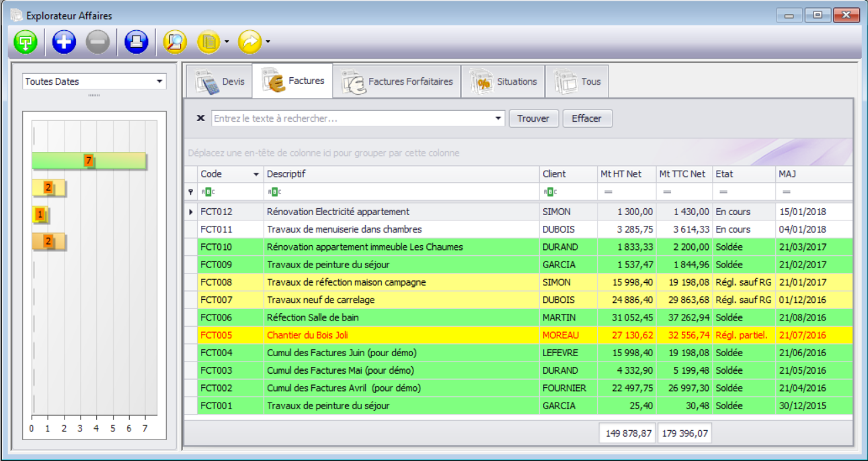
Task: Click the Explorateur Affaires title bar icon
Action: 15,15
